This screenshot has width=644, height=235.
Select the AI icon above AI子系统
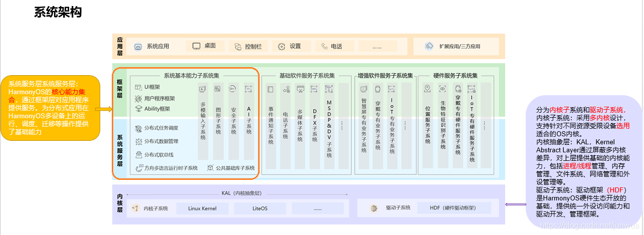pyautogui.click(x=248, y=89)
